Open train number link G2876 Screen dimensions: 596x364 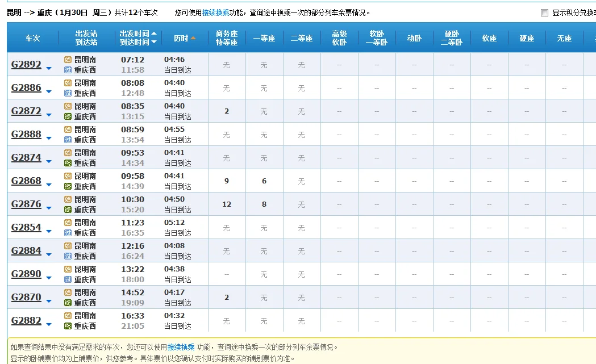coord(26,204)
